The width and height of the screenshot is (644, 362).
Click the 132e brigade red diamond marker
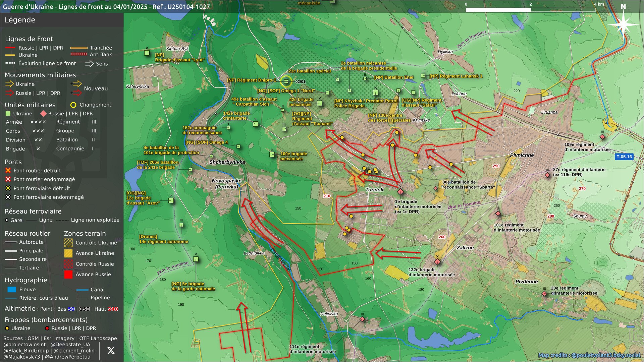click(437, 261)
